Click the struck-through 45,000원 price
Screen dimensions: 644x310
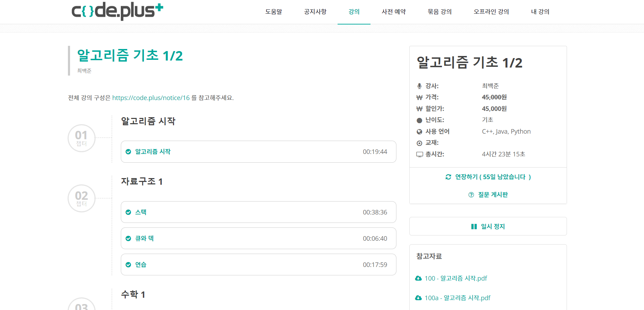coord(494,97)
